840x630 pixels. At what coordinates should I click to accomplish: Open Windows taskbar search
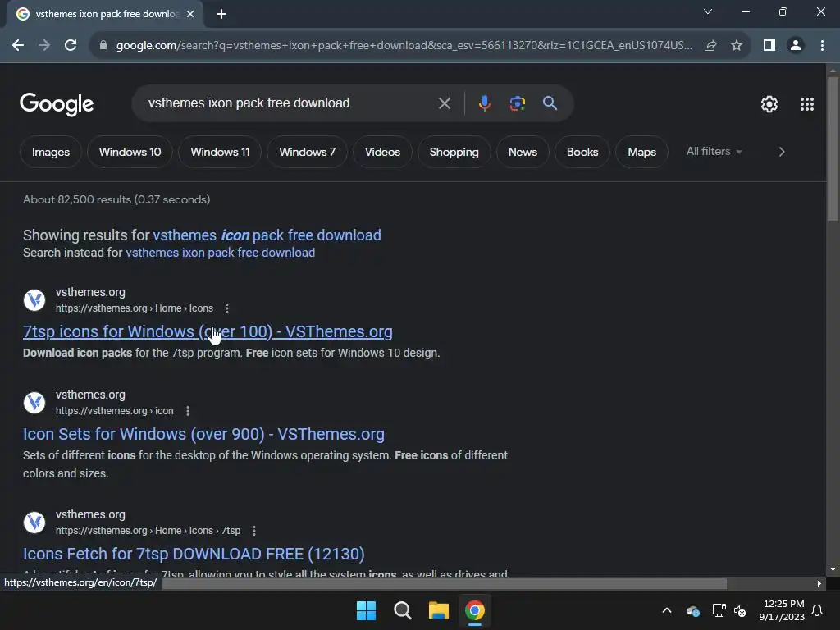tap(402, 610)
